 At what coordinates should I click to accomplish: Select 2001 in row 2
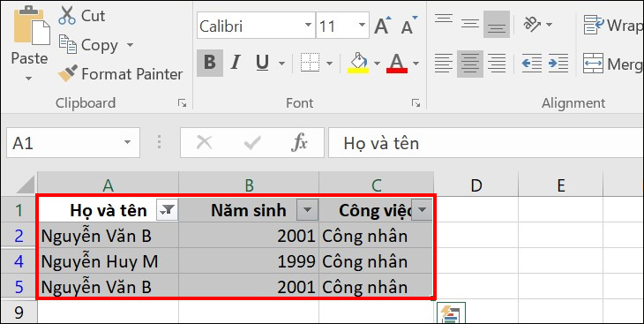[249, 236]
